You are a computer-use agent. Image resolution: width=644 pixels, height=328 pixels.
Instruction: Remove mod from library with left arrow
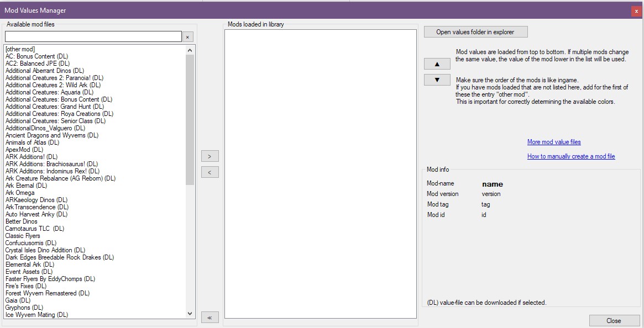click(x=210, y=172)
